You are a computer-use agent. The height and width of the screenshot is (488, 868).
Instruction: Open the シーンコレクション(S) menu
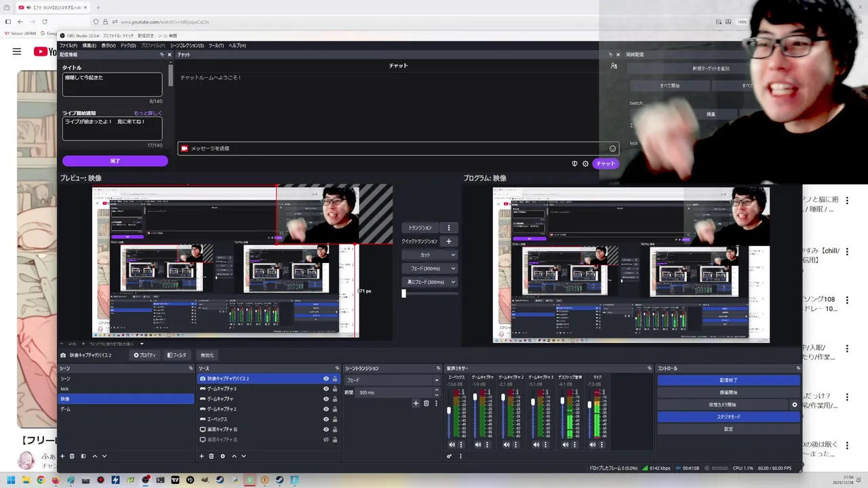pyautogui.click(x=186, y=45)
